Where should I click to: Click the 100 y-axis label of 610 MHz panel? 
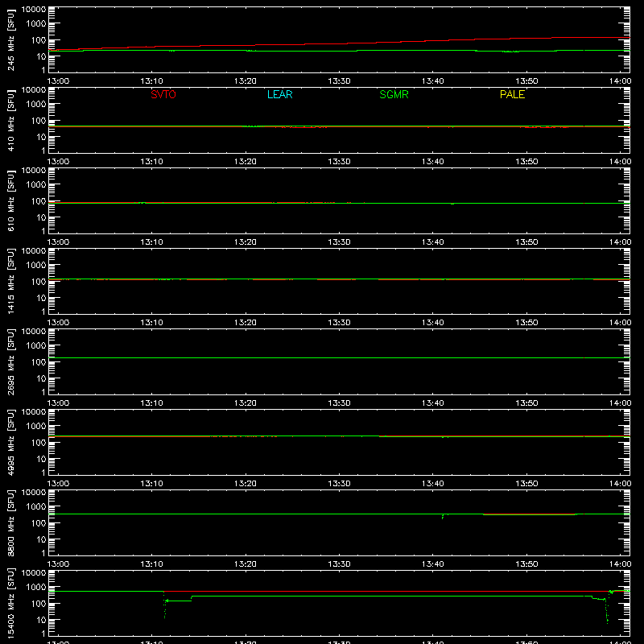39,200
